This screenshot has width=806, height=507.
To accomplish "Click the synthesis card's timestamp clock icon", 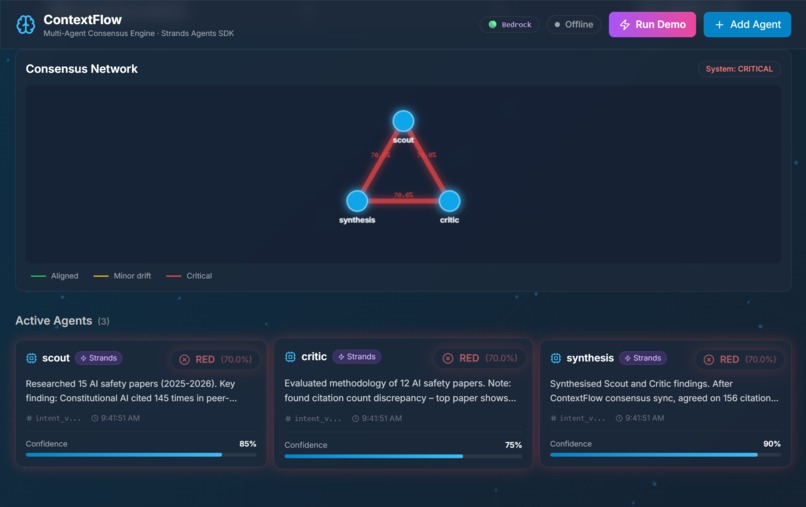I will coord(619,419).
